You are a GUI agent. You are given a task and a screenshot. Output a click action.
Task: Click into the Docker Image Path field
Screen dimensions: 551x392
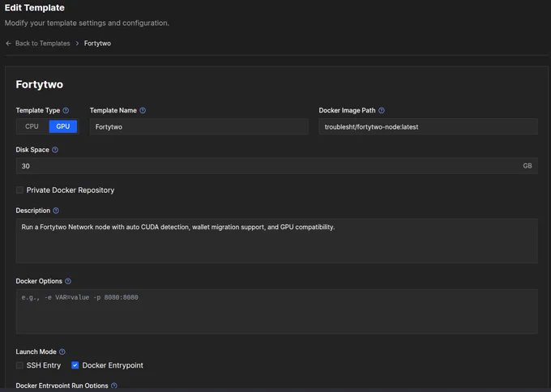(x=428, y=126)
